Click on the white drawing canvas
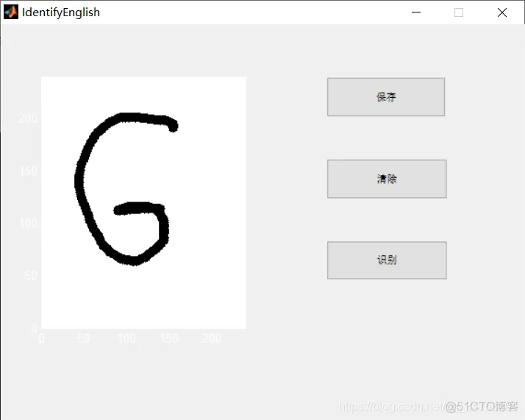Image resolution: width=525 pixels, height=420 pixels. (143, 202)
